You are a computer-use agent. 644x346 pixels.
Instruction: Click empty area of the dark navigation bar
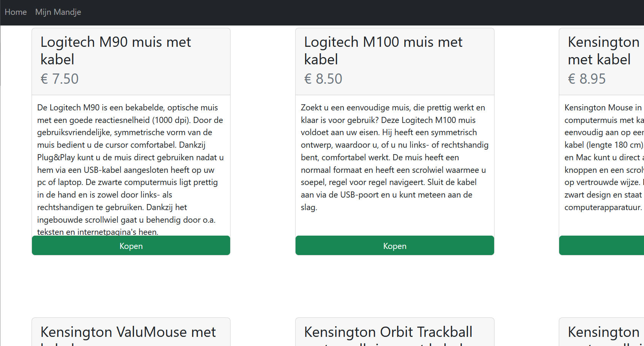point(342,12)
